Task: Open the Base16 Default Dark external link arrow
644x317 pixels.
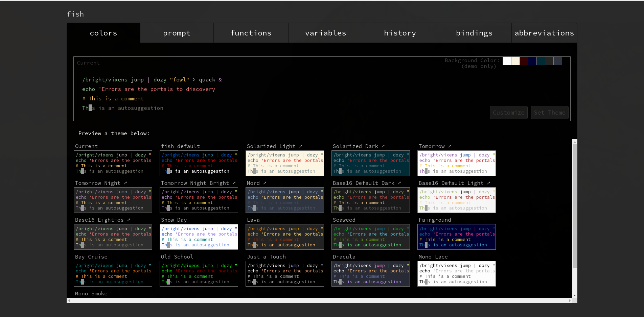Action: (399, 183)
